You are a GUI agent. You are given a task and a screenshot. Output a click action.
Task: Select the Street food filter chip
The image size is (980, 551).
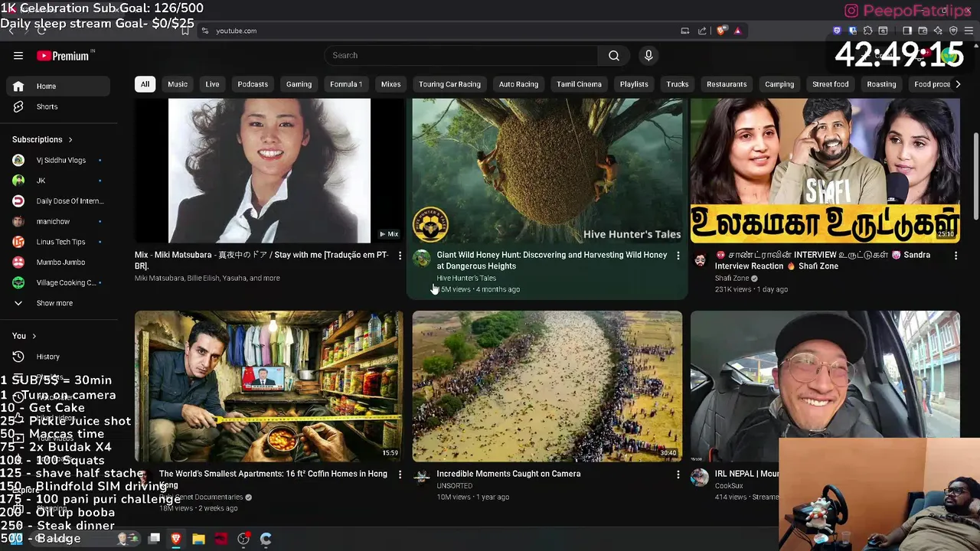pyautogui.click(x=830, y=84)
